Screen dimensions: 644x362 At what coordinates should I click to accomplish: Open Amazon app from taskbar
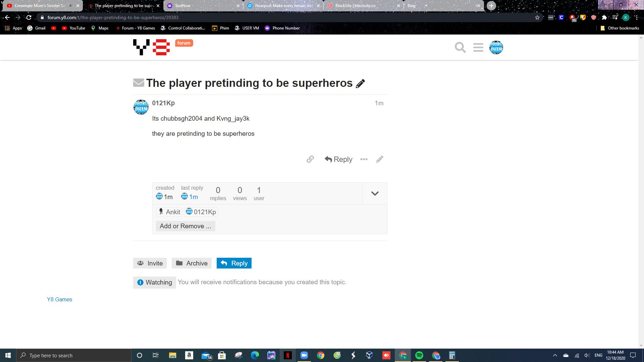pyautogui.click(x=189, y=355)
